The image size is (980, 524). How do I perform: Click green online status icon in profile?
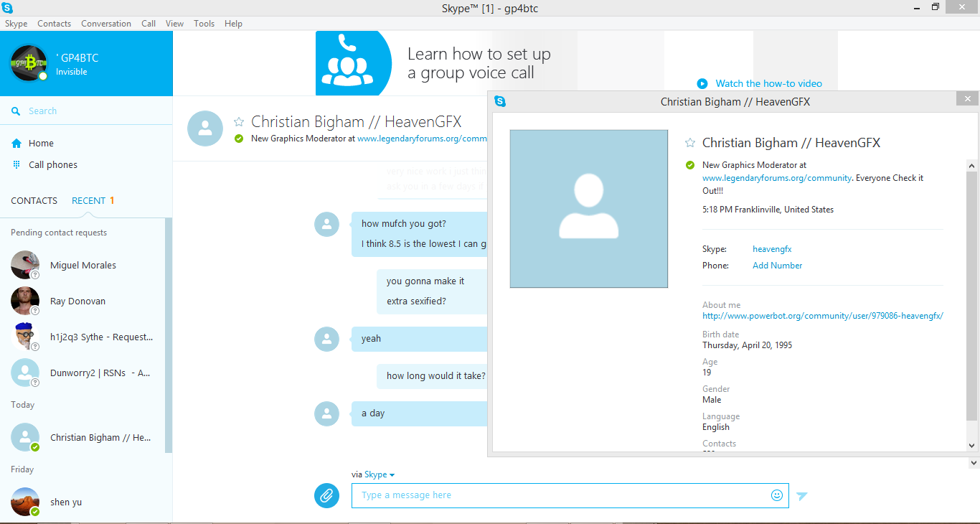(690, 165)
